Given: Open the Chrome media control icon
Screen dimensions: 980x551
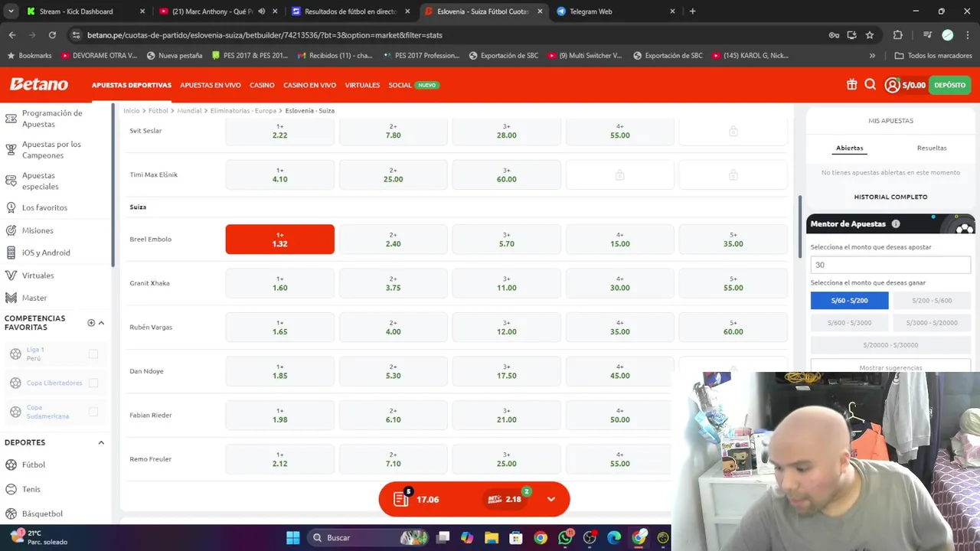Looking at the screenshot, I should pos(927,34).
